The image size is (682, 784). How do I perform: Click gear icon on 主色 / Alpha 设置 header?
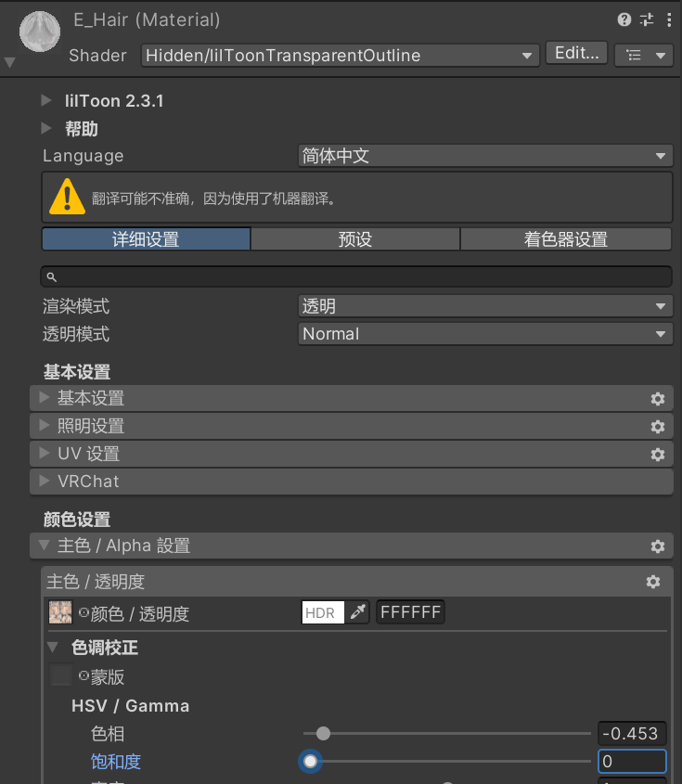[x=658, y=546]
